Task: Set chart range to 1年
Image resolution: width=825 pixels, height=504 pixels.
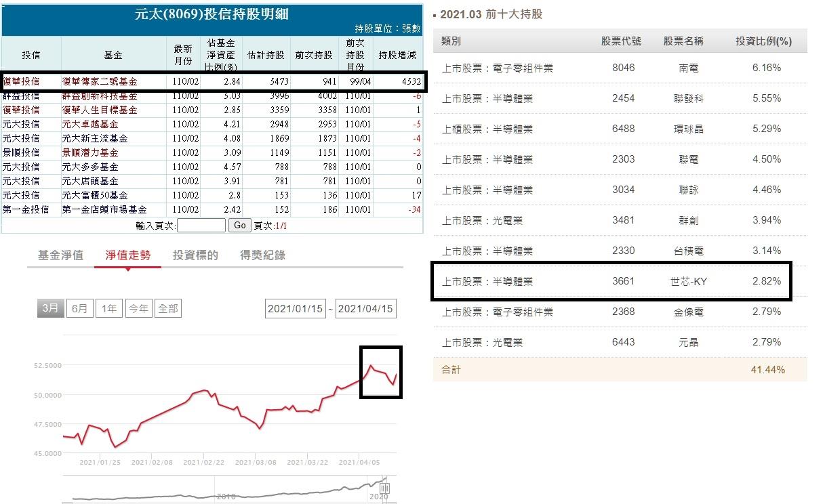Action: pos(109,308)
